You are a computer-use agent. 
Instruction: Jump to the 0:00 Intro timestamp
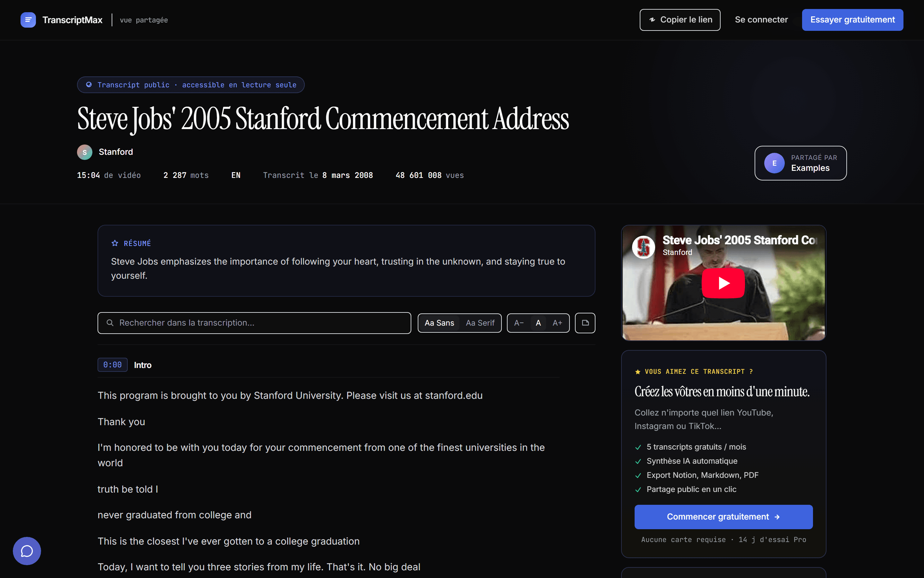[113, 365]
